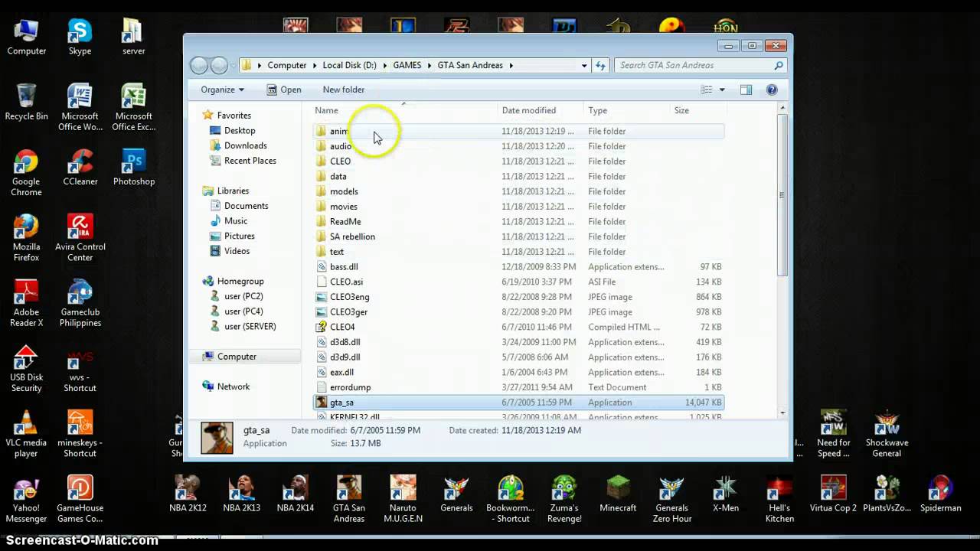Click the Explorer Forward navigation button
The height and width of the screenshot is (551, 980).
tap(219, 65)
